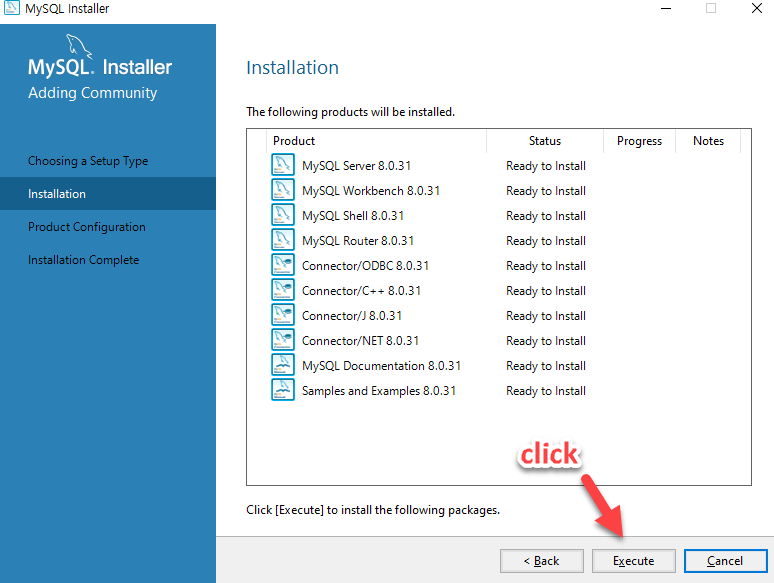This screenshot has height=583, width=774.
Task: Click Ready to Install status for Connector/C++
Action: coord(546,291)
